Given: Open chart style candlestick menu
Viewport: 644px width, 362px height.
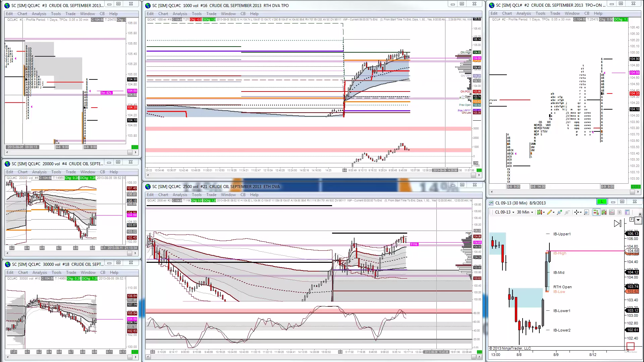Looking at the screenshot, I should (540, 212).
